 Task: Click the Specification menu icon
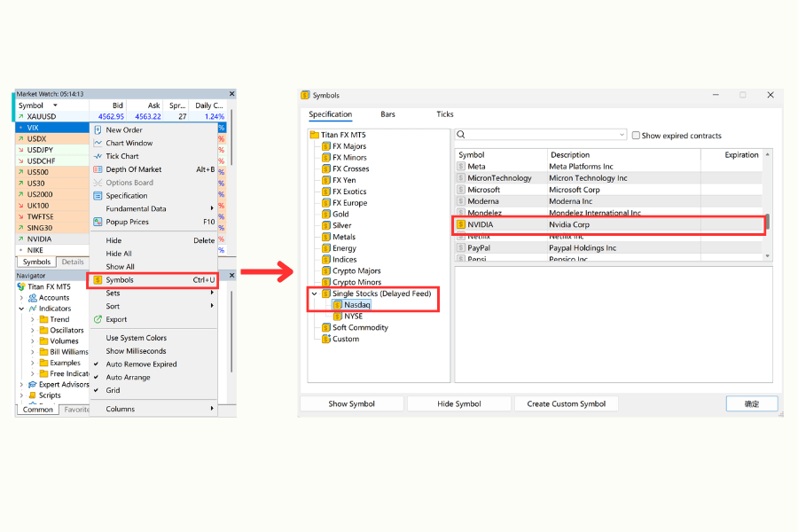[x=98, y=195]
